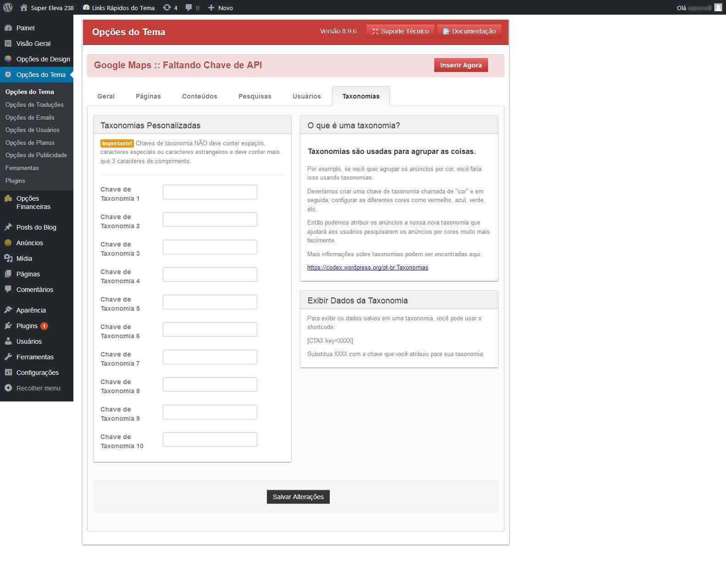
Task: Select the Usuários tab
Action: pos(306,96)
